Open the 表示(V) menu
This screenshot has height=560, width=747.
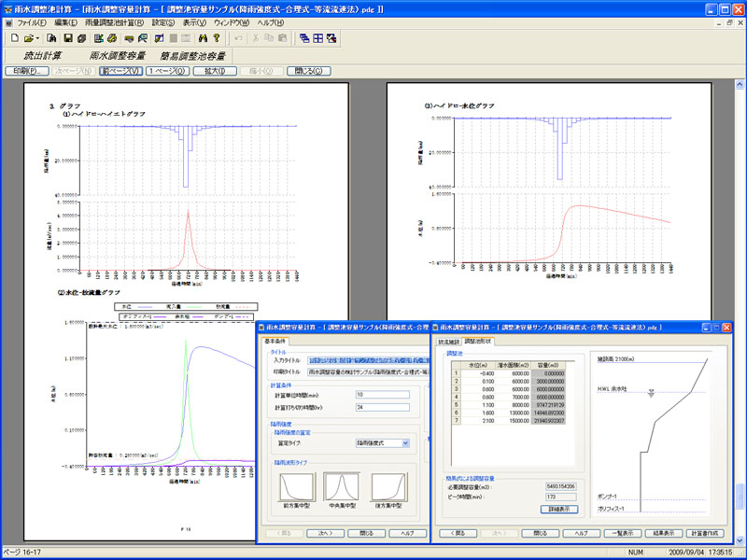[195, 21]
